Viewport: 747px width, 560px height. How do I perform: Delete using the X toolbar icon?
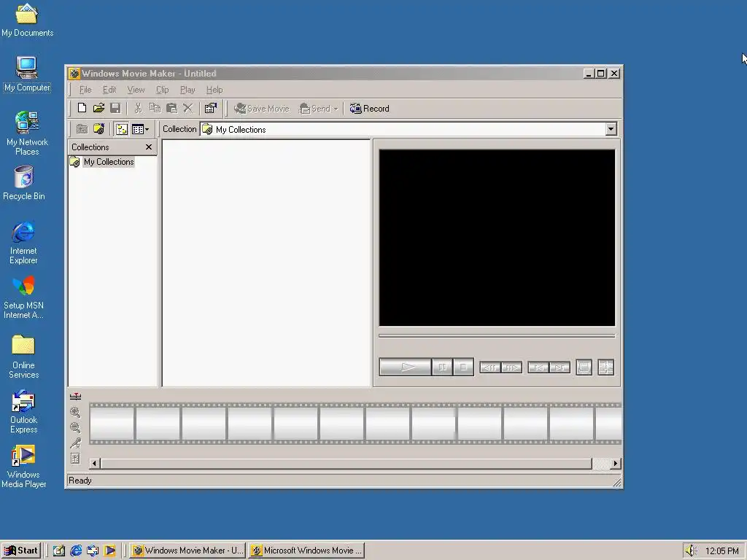(x=188, y=108)
